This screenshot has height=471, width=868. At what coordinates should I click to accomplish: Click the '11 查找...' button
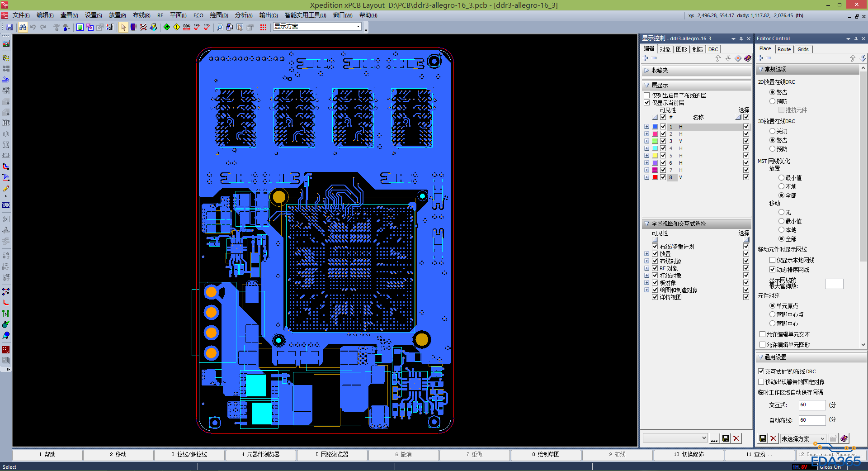759,455
